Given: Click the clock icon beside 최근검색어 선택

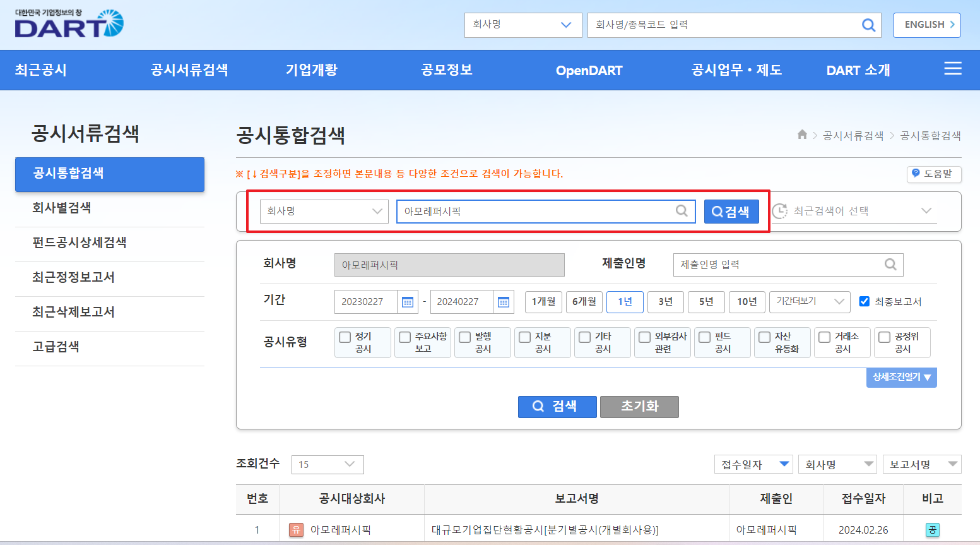Looking at the screenshot, I should [780, 211].
